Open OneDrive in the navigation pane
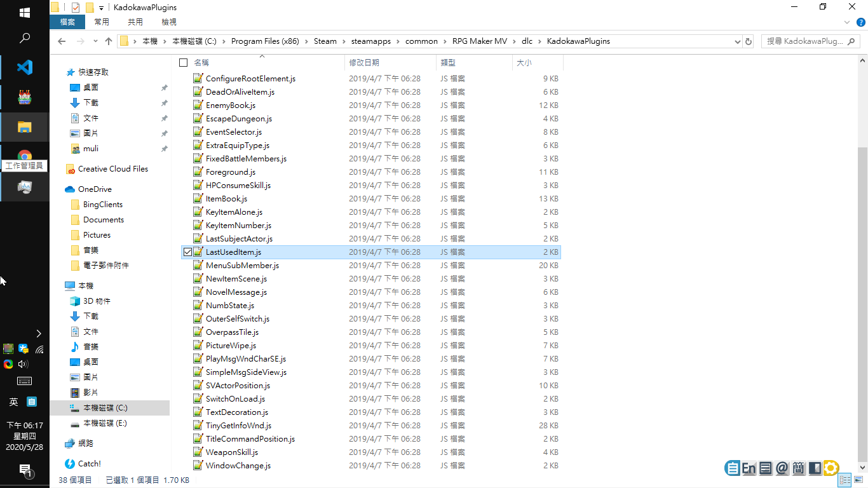 [x=95, y=189]
